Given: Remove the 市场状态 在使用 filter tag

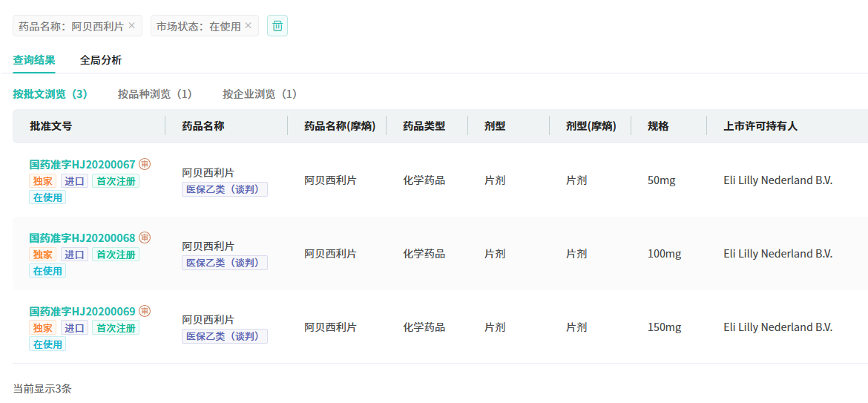Looking at the screenshot, I should click(x=249, y=25).
